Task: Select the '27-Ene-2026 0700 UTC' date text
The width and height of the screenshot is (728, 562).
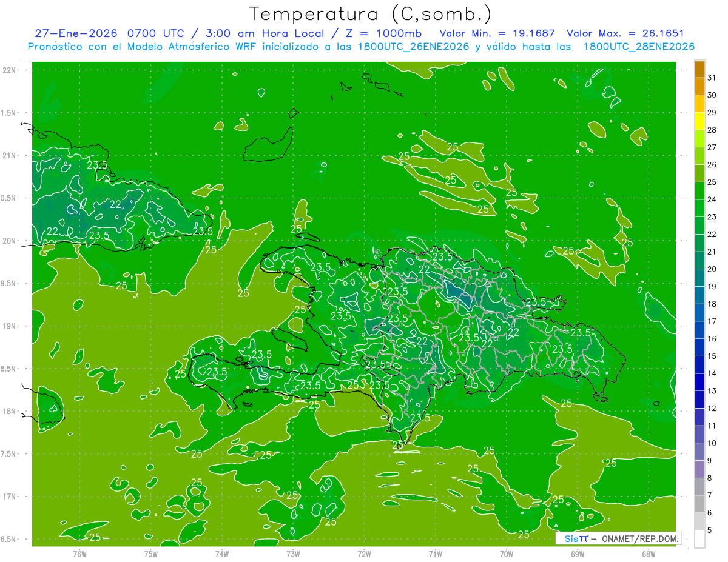Action: click(x=111, y=34)
